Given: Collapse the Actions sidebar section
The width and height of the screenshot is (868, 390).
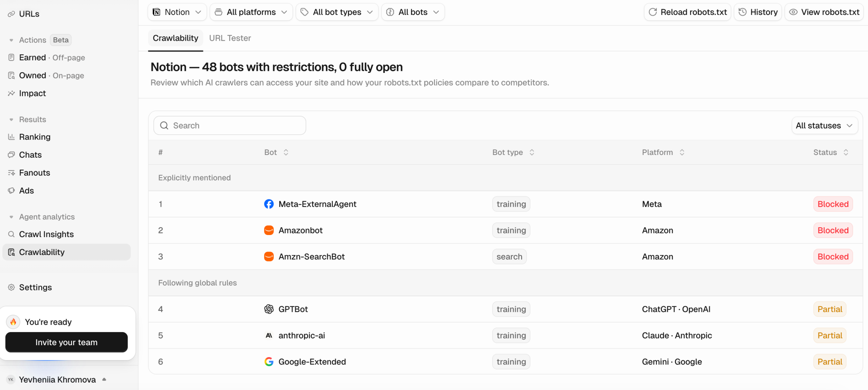Looking at the screenshot, I should coord(11,40).
